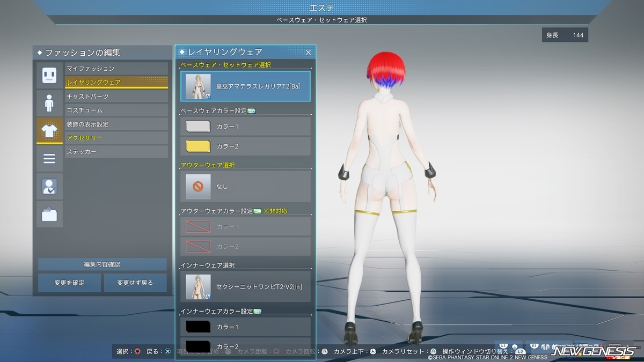Image resolution: width=644 pixels, height=362 pixels.
Task: Click base wear item thumbnail image
Action: pyautogui.click(x=198, y=86)
